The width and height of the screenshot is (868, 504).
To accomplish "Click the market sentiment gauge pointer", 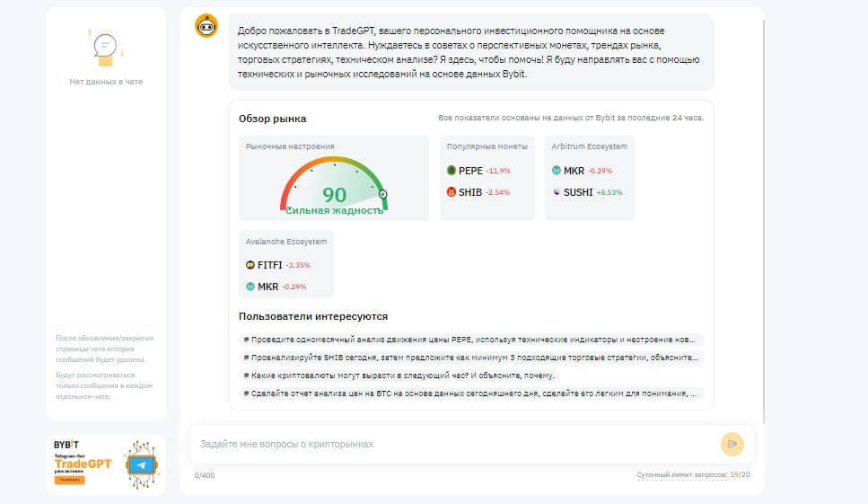I will (383, 193).
